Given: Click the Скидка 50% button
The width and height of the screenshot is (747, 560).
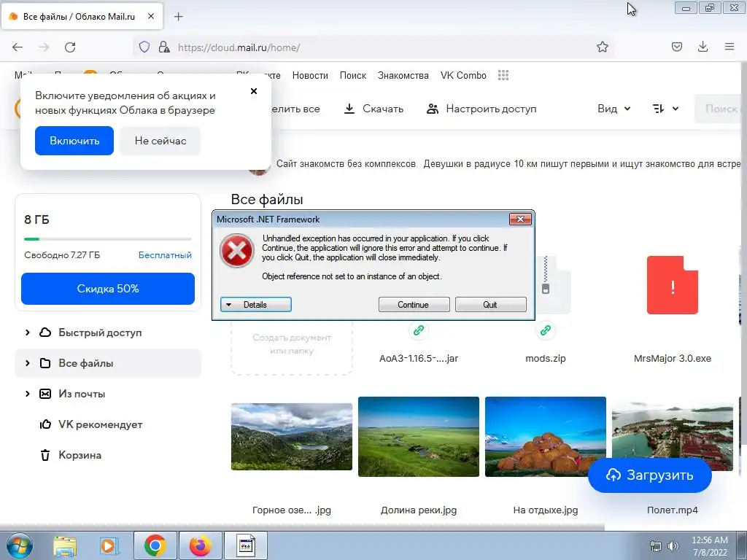Looking at the screenshot, I should pyautogui.click(x=108, y=289).
